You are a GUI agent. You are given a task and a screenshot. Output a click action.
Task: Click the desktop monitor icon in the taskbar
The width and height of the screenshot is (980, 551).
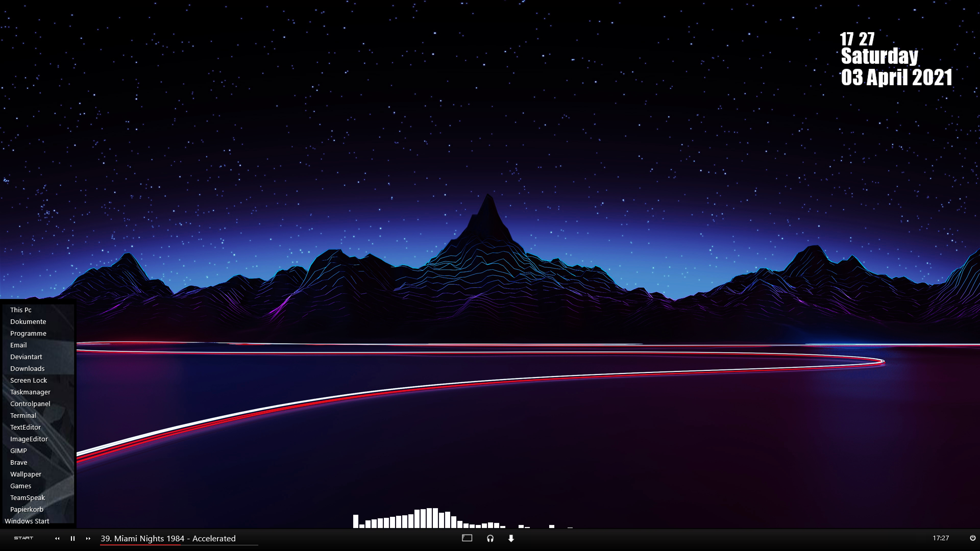coord(467,538)
